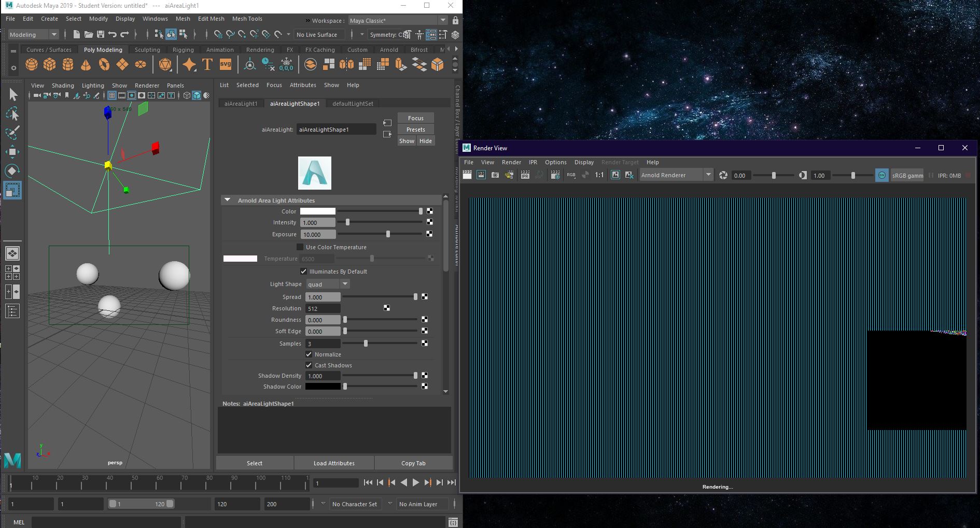Start IPR render in Render View
The width and height of the screenshot is (980, 528).
[x=525, y=175]
